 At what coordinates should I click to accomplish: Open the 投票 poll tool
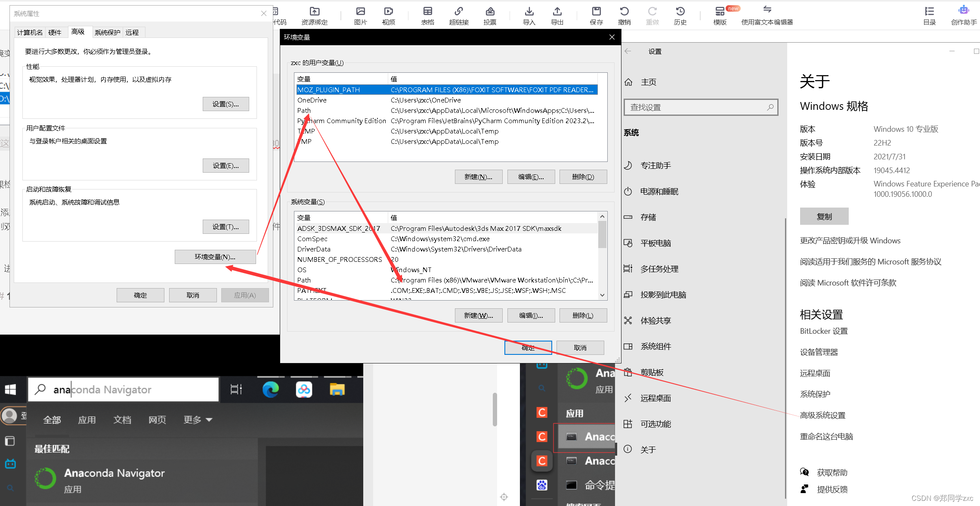point(490,16)
